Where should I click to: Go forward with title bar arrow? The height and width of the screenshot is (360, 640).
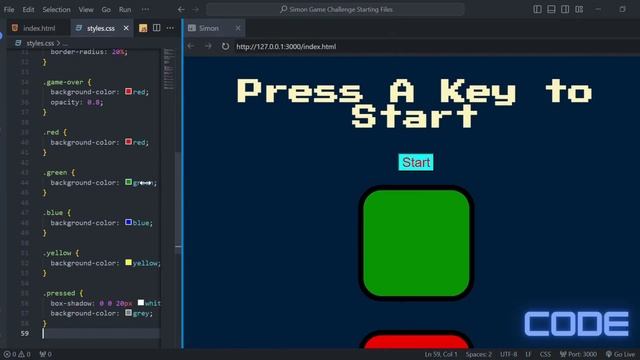(196, 9)
